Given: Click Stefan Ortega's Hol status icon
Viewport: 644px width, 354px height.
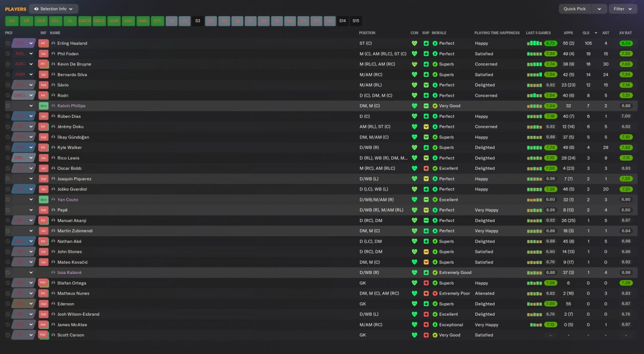Looking at the screenshot, I should coord(43,283).
